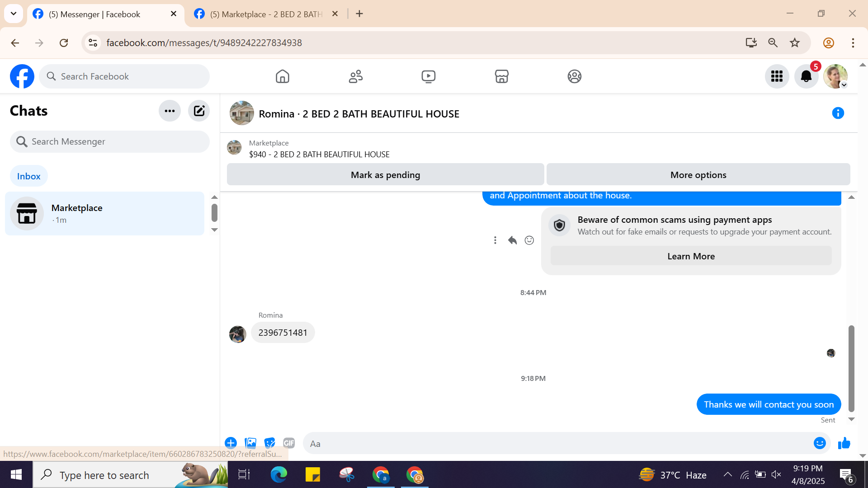The image size is (868, 488).
Task: Click the conversation vertical scrollbar thumb
Action: [851, 368]
